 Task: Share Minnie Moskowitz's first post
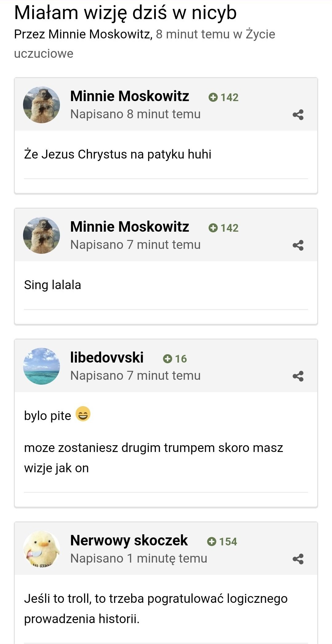coord(298,115)
